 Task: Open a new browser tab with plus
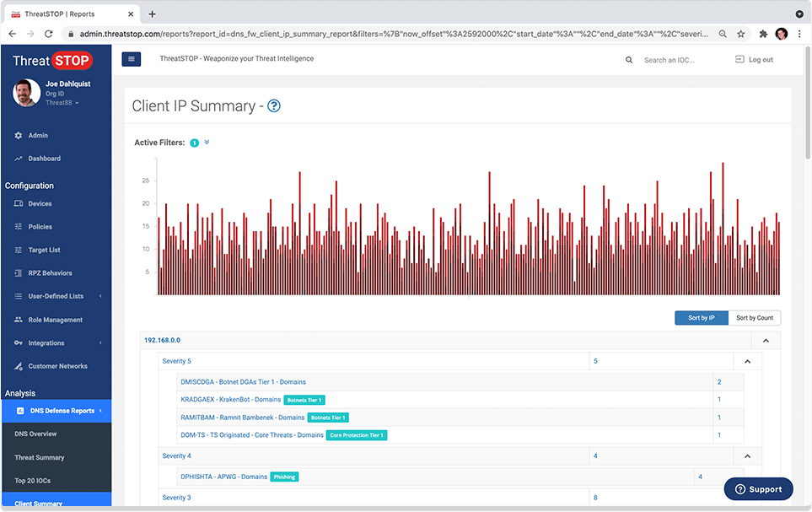click(x=152, y=14)
